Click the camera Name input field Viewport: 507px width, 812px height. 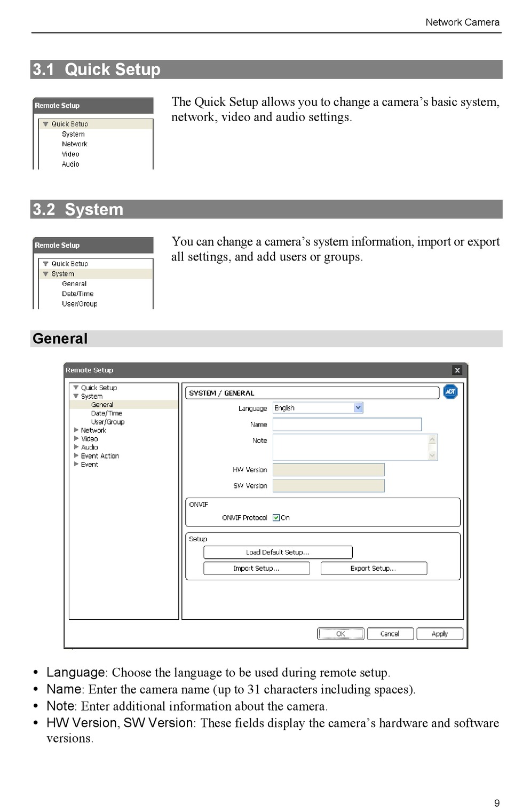click(x=347, y=424)
